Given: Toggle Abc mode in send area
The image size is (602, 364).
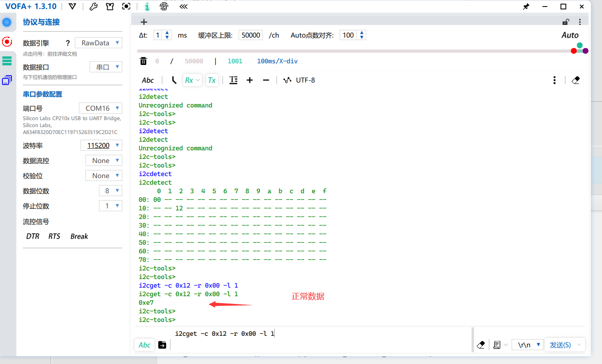Looking at the screenshot, I should click(x=144, y=345).
